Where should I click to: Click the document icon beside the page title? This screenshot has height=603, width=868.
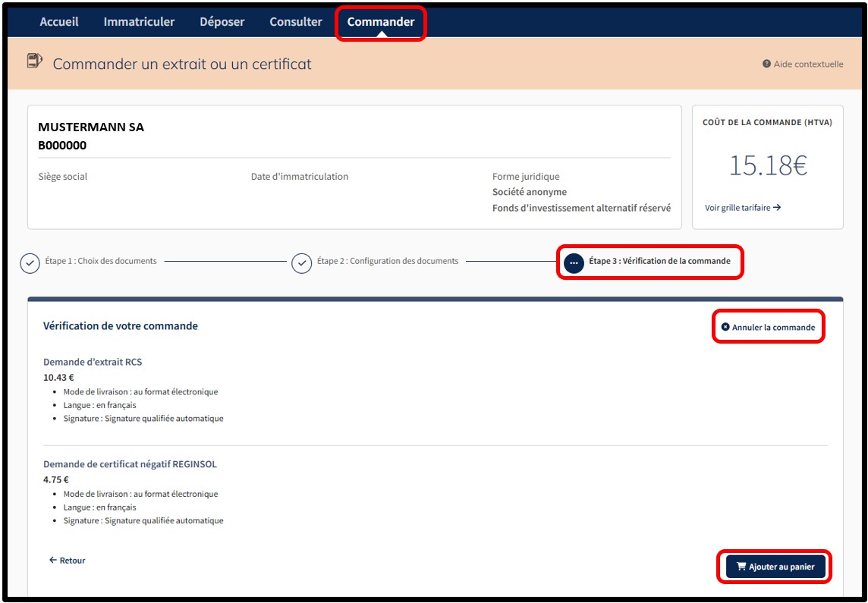(x=35, y=61)
